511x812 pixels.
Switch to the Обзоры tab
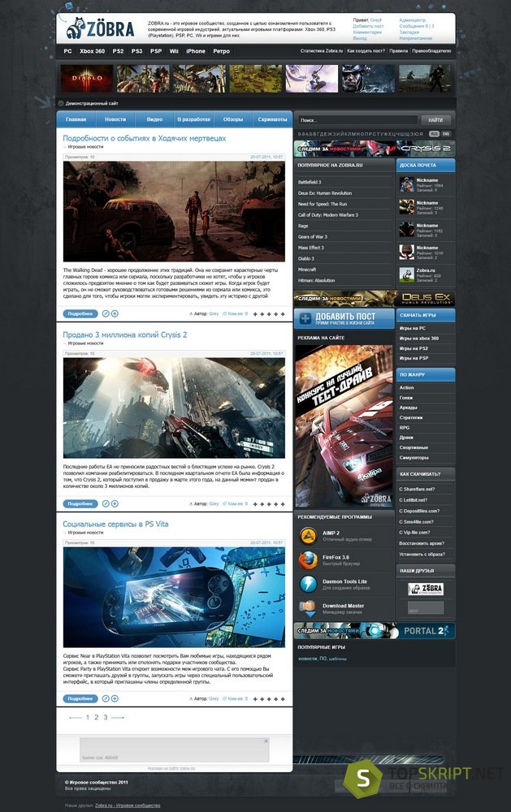pyautogui.click(x=232, y=119)
